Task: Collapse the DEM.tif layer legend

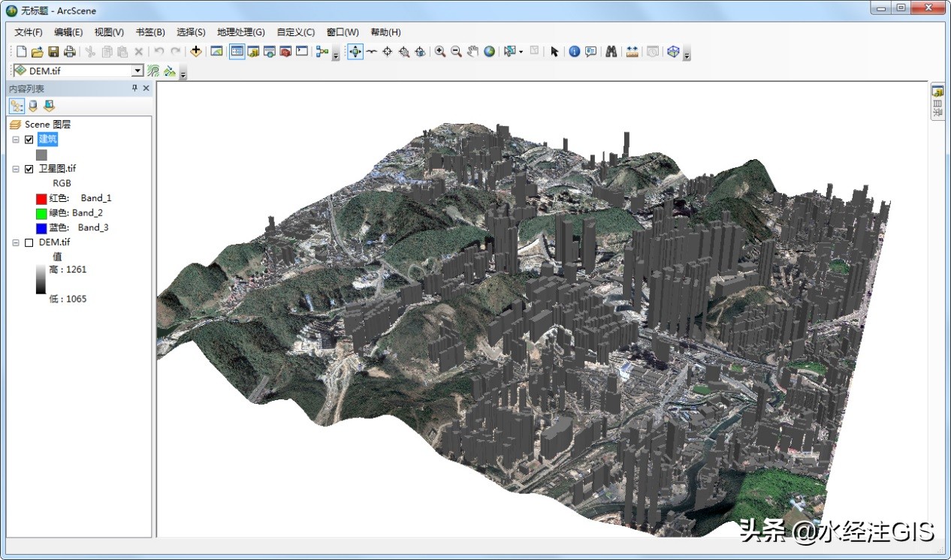Action: click(x=16, y=242)
